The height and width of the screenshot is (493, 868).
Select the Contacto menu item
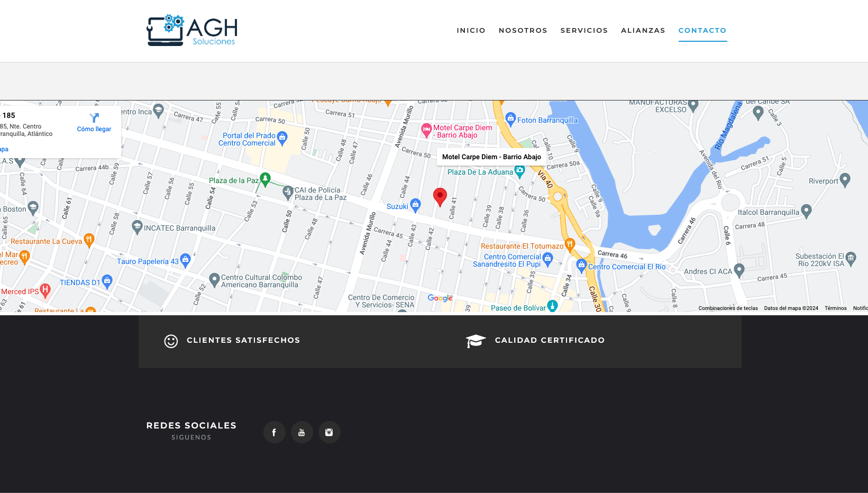702,31
